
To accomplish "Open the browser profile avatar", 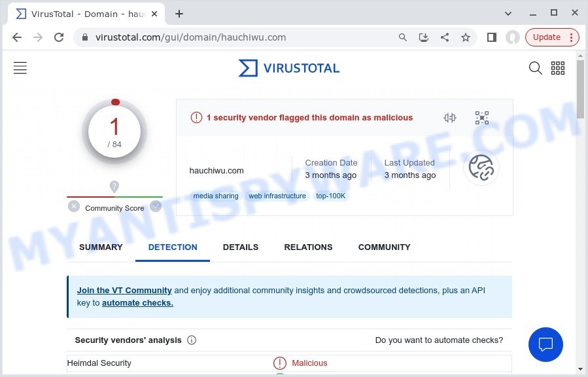I will (513, 37).
